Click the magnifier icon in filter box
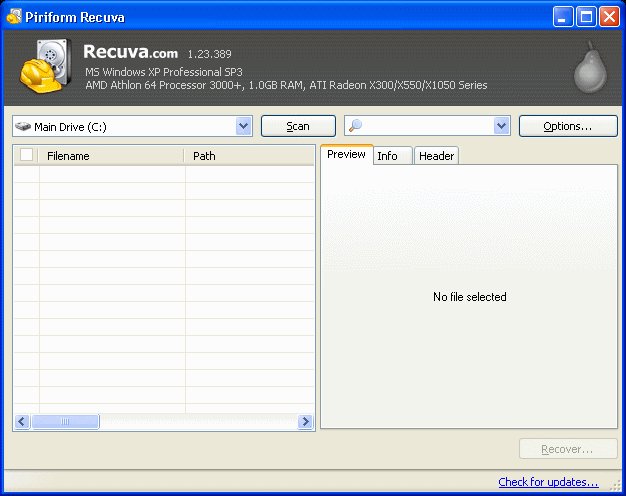The image size is (626, 496). point(355,126)
